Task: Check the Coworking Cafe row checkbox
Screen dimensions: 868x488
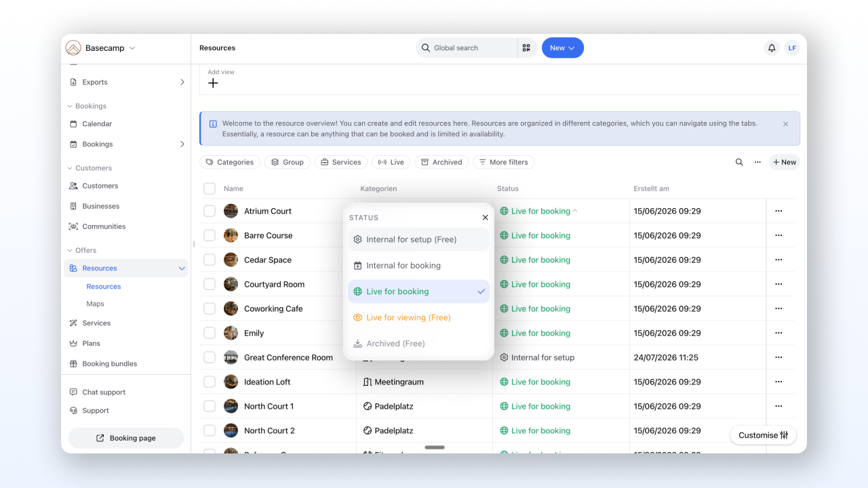Action: click(210, 308)
